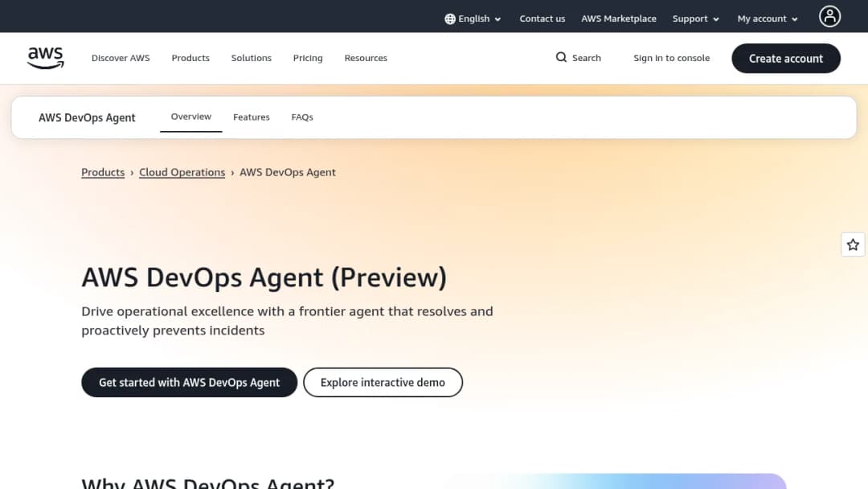This screenshot has height=489, width=868.
Task: Follow the Cloud Operations breadcrumb link
Action: click(x=182, y=172)
